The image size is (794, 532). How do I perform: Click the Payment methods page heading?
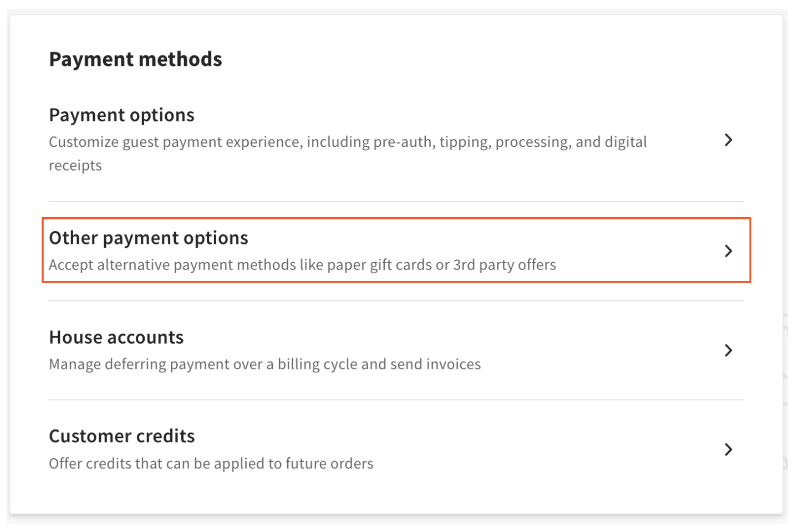[x=135, y=59]
